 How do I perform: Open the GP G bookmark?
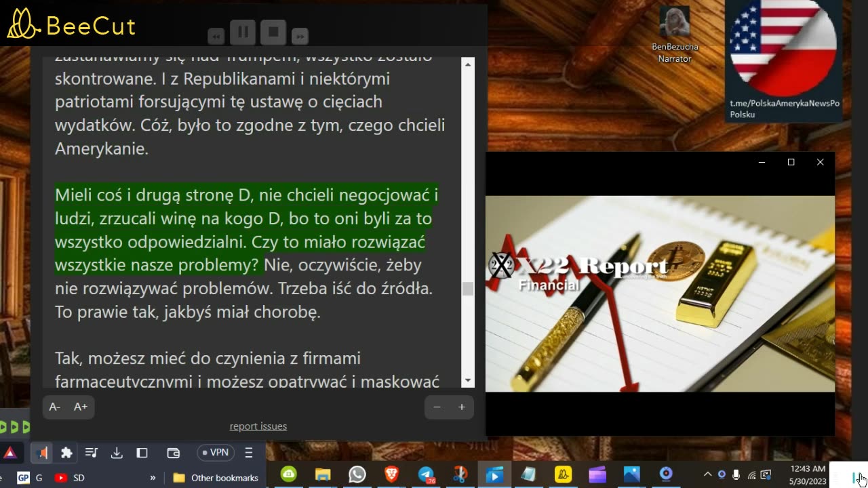pyautogui.click(x=29, y=478)
